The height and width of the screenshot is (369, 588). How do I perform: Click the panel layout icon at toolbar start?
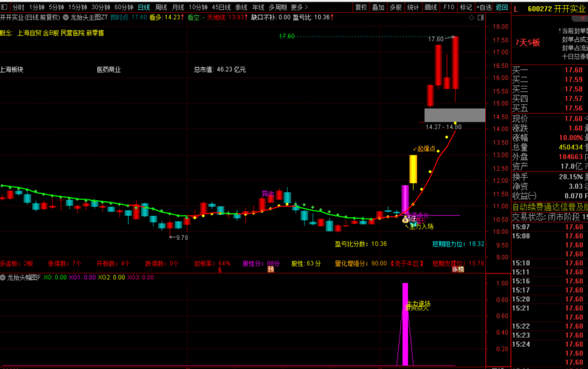tap(4, 7)
